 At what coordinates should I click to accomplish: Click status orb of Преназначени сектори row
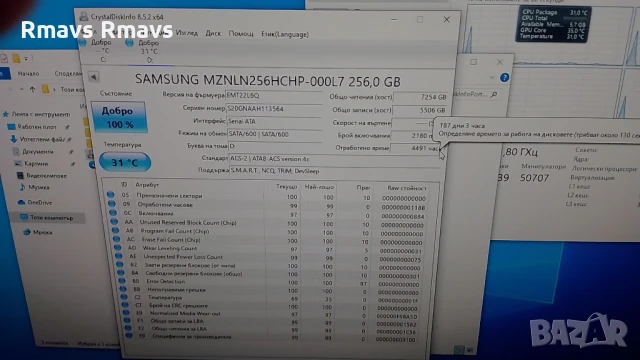[x=111, y=195]
